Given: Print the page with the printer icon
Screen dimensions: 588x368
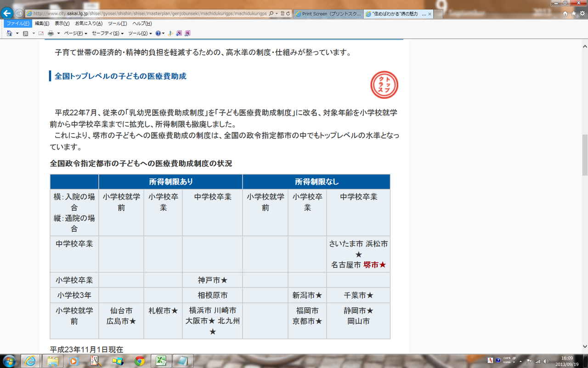Looking at the screenshot, I should point(51,33).
